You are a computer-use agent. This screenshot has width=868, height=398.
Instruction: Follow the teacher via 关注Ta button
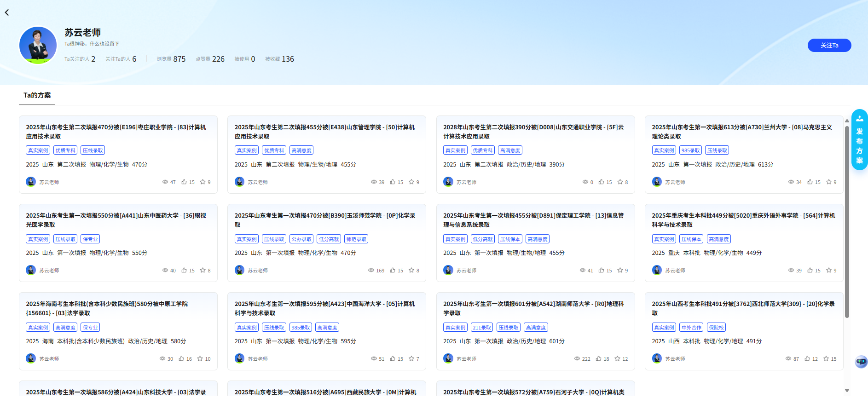click(829, 45)
